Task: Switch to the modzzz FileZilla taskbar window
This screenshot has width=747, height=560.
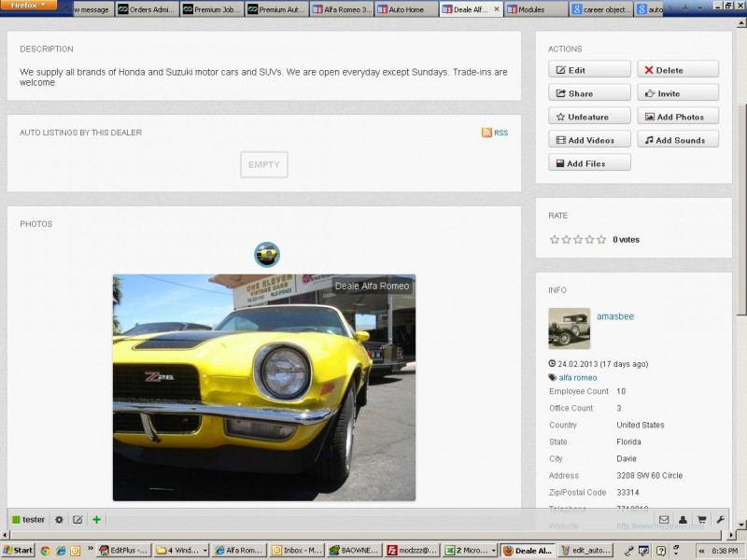Action: point(412,551)
